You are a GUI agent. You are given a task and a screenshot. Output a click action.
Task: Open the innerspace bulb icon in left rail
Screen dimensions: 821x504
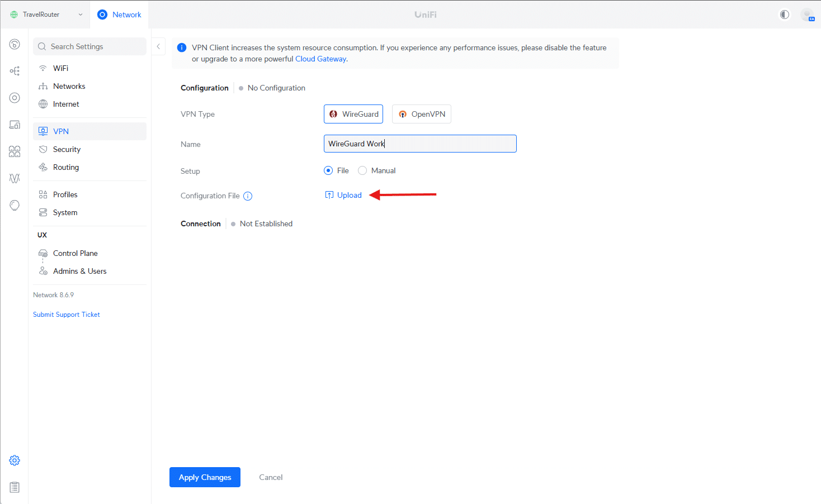[x=15, y=205]
